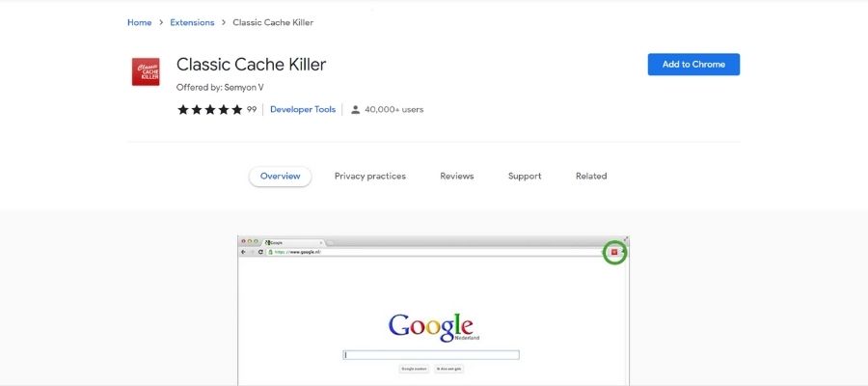The width and height of the screenshot is (868, 386).
Task: Click the five-star rating icons
Action: (210, 110)
